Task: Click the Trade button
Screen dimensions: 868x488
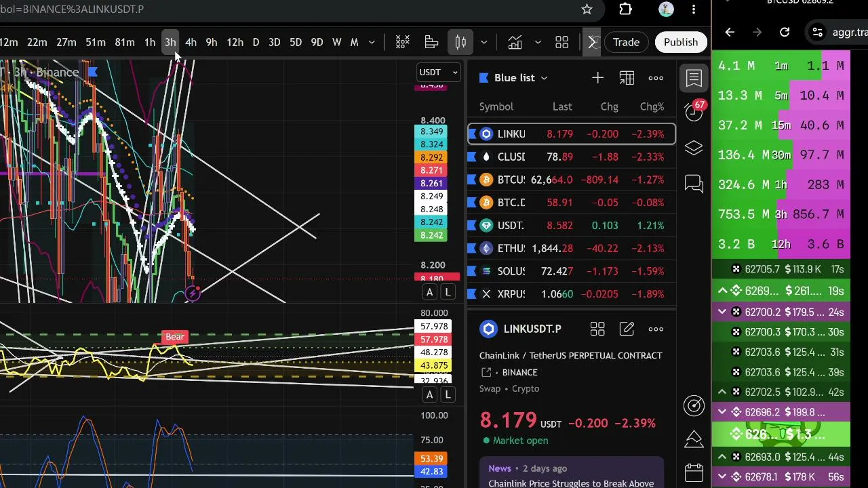Action: (626, 42)
